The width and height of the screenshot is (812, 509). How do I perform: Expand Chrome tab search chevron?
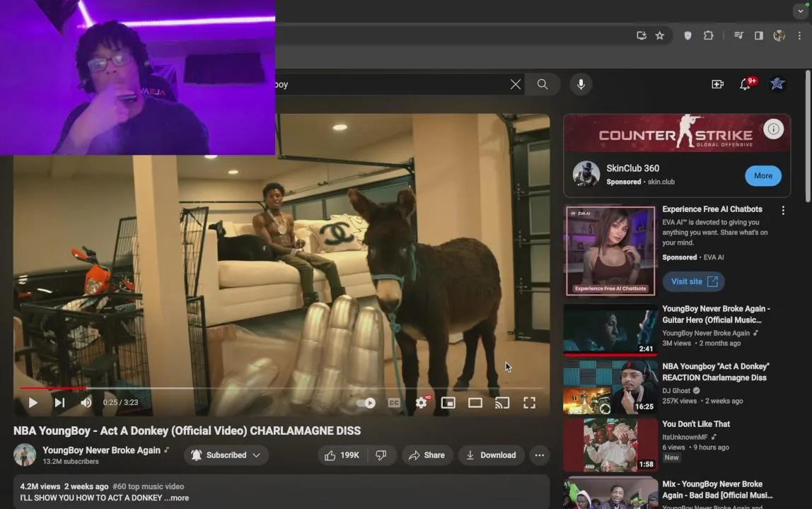(x=800, y=11)
